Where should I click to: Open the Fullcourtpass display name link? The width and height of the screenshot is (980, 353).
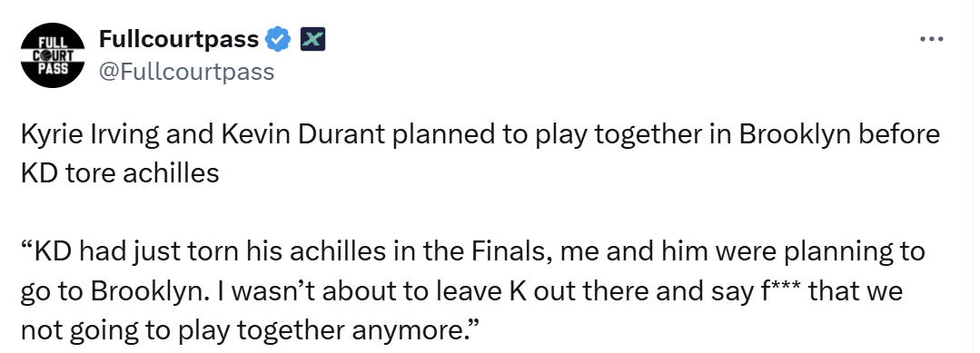(x=179, y=39)
